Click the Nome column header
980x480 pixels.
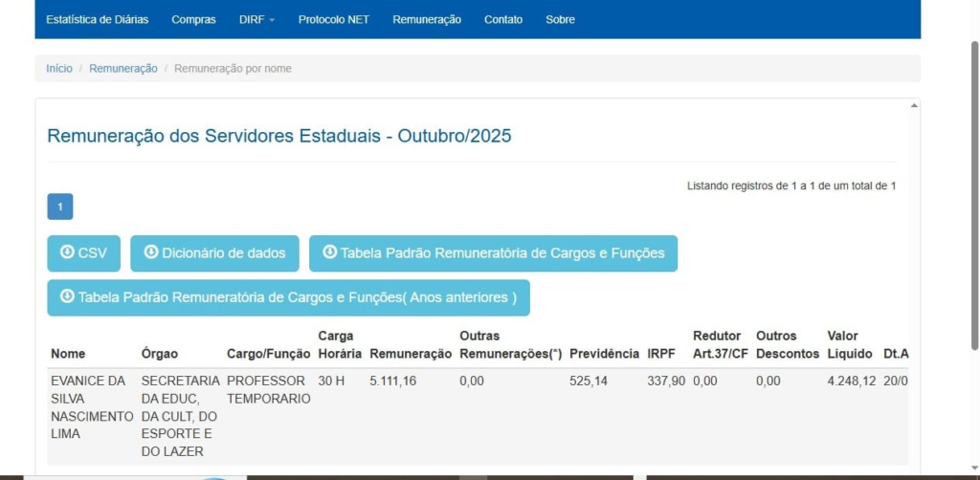tap(68, 354)
